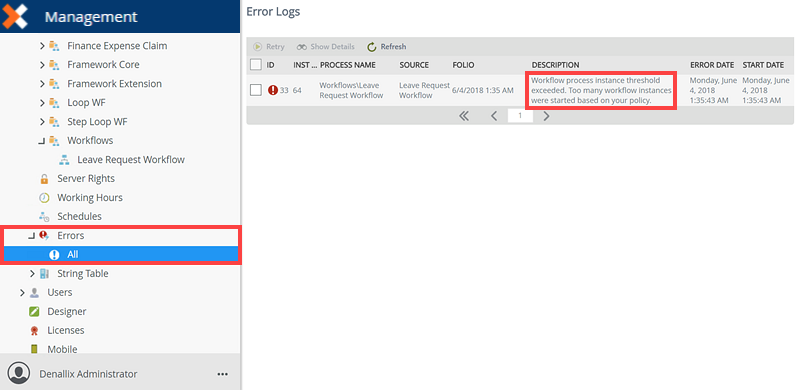
Task: Click the Errors node red icon
Action: tap(44, 235)
